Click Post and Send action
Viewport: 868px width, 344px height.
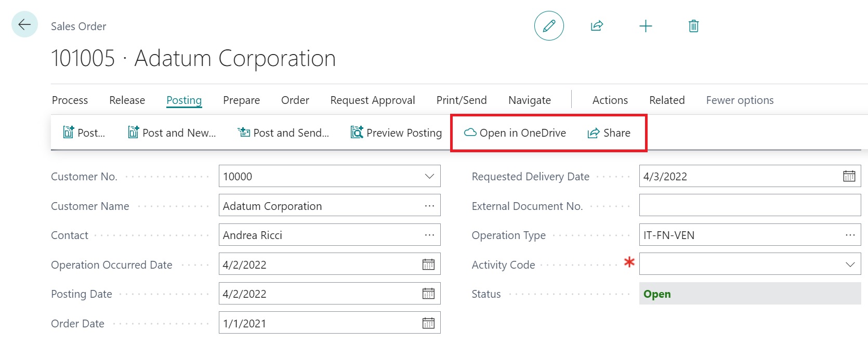[x=283, y=133]
